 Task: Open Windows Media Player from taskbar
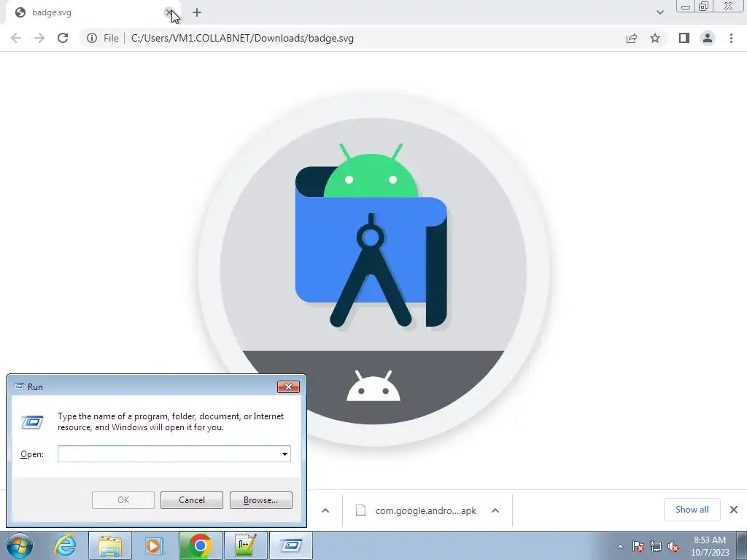[153, 545]
